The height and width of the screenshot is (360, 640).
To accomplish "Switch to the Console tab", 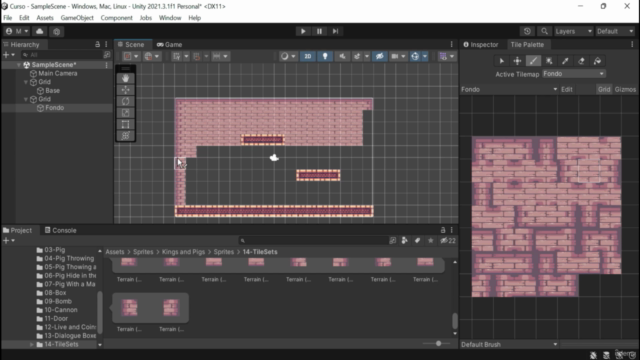I will pyautogui.click(x=60, y=230).
